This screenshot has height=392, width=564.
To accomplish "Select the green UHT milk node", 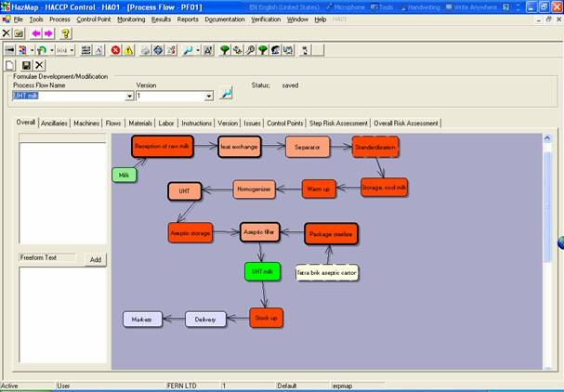I will (260, 271).
